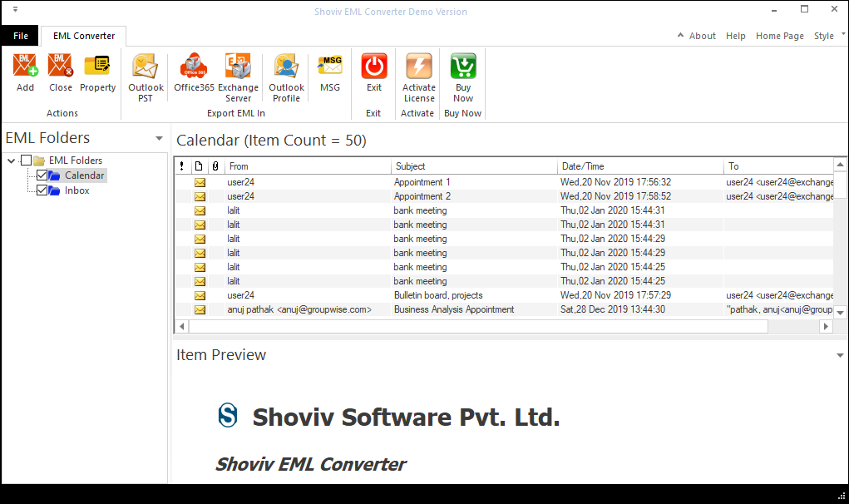Switch to the EML Converter tab
The image size is (849, 504).
pyautogui.click(x=84, y=36)
